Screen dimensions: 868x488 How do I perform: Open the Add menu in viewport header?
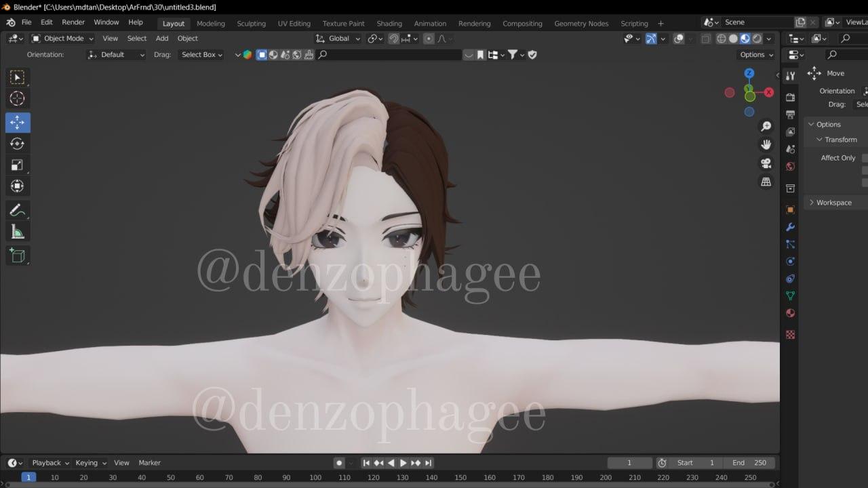click(x=162, y=39)
